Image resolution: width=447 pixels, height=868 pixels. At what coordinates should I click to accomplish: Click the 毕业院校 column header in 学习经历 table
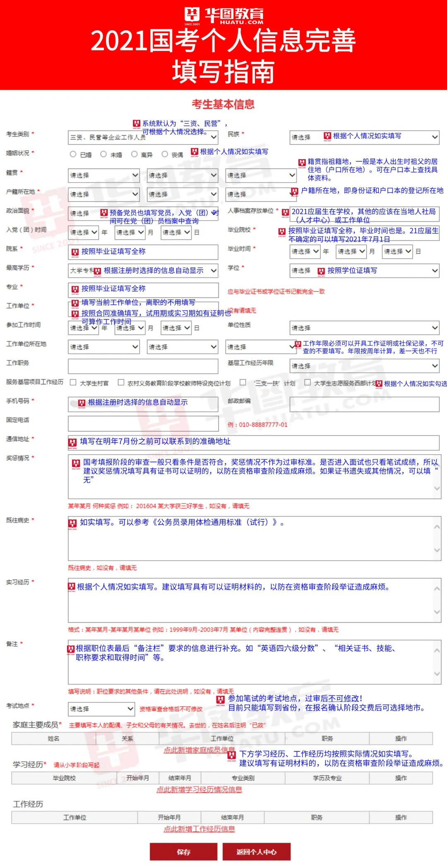tap(64, 778)
